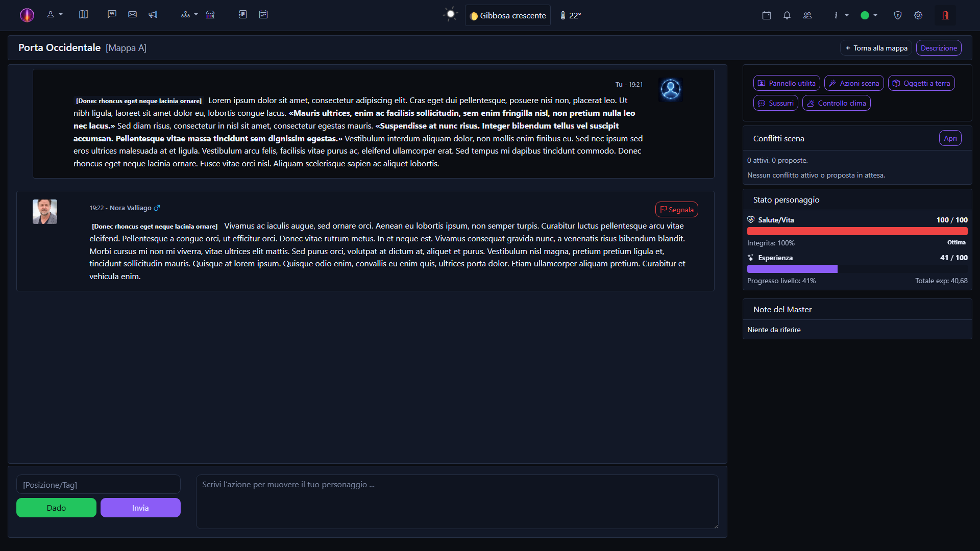Click the 19:22 timestamp on Nora's post
This screenshot has height=551, width=980.
96,208
